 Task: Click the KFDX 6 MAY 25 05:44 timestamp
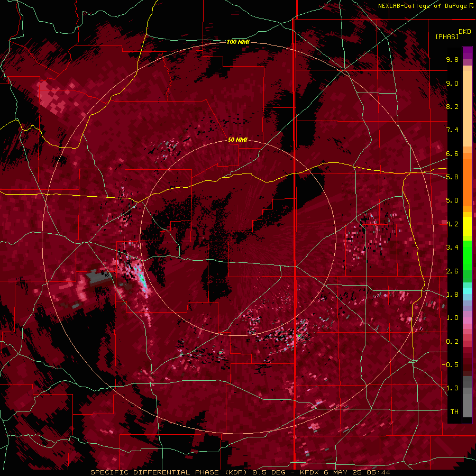345,472
